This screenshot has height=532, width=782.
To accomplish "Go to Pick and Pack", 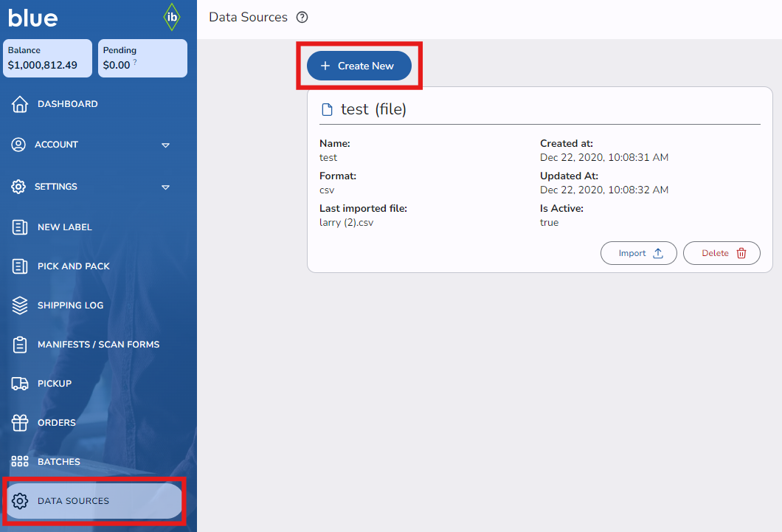I will point(73,266).
